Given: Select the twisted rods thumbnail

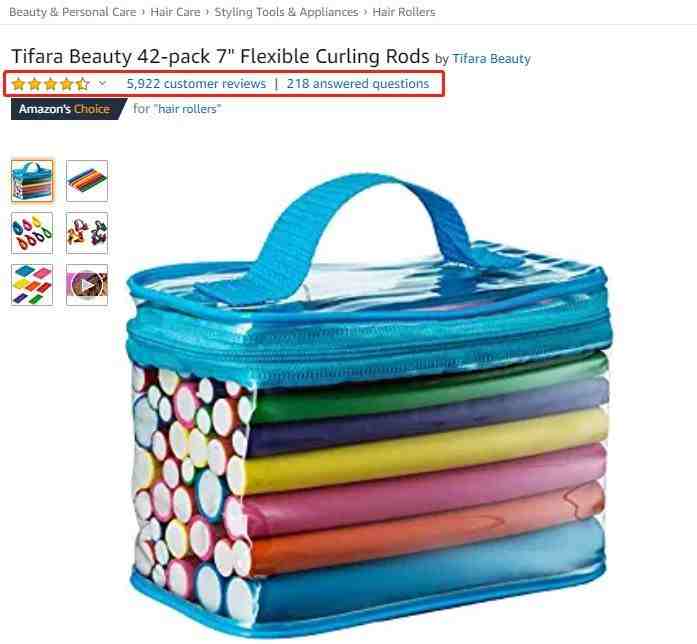Looking at the screenshot, I should click(x=87, y=233).
